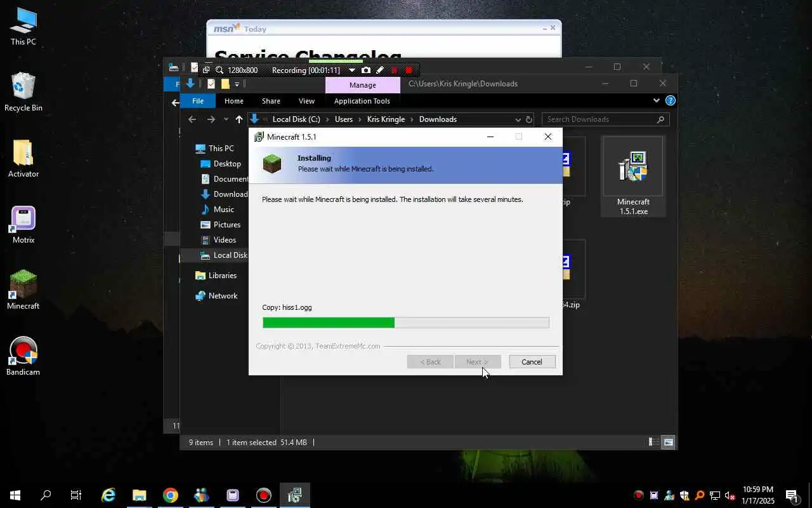Open File Explorer taskbar icon
The height and width of the screenshot is (508, 812).
[140, 495]
